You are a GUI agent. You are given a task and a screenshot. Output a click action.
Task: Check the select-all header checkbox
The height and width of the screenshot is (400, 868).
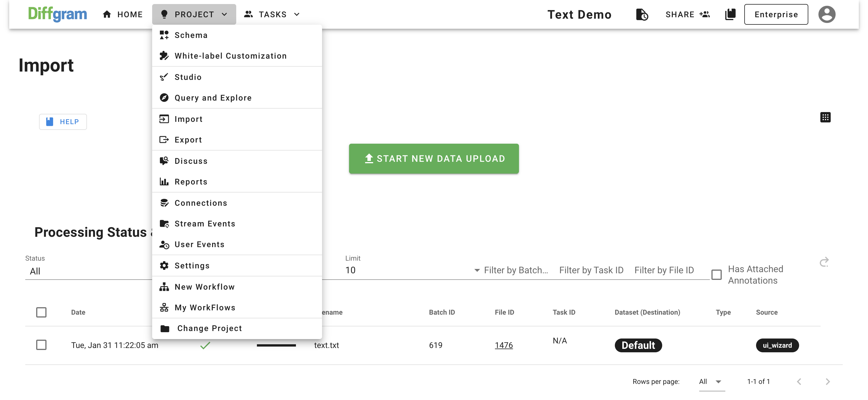41,312
